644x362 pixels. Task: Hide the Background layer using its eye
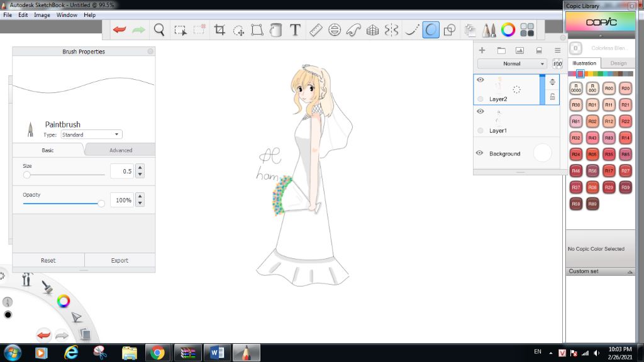pos(479,153)
